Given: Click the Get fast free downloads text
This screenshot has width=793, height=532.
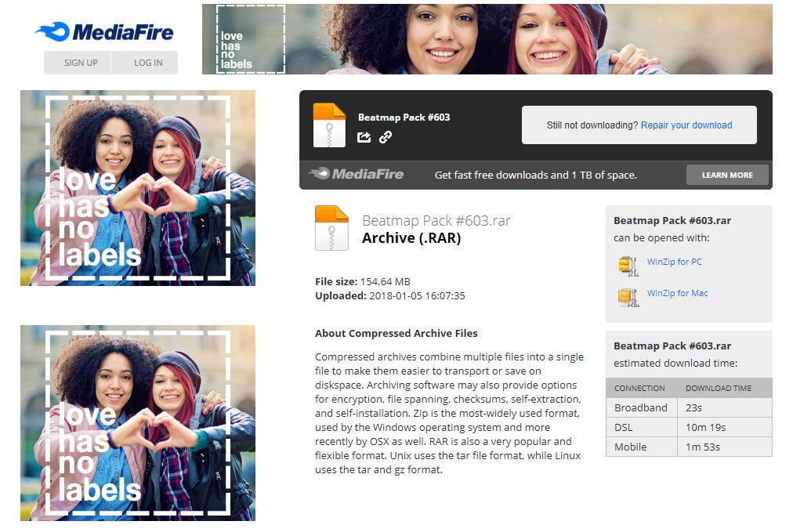Looking at the screenshot, I should (x=535, y=175).
